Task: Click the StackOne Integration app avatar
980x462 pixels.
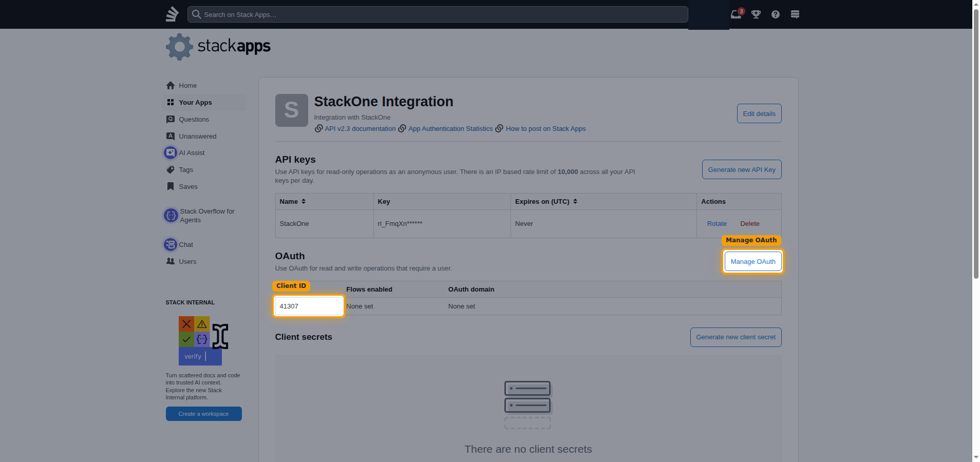Action: pos(292,110)
